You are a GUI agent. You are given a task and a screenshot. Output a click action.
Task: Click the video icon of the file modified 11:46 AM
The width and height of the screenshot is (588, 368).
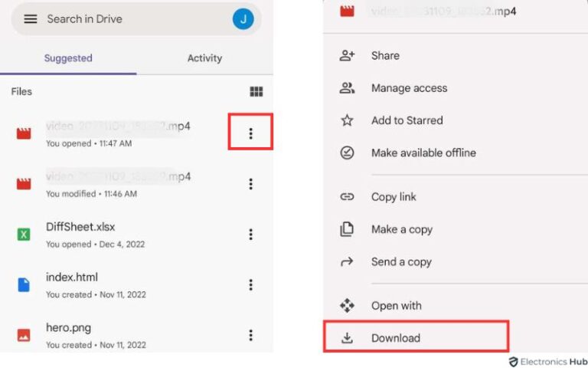24,184
